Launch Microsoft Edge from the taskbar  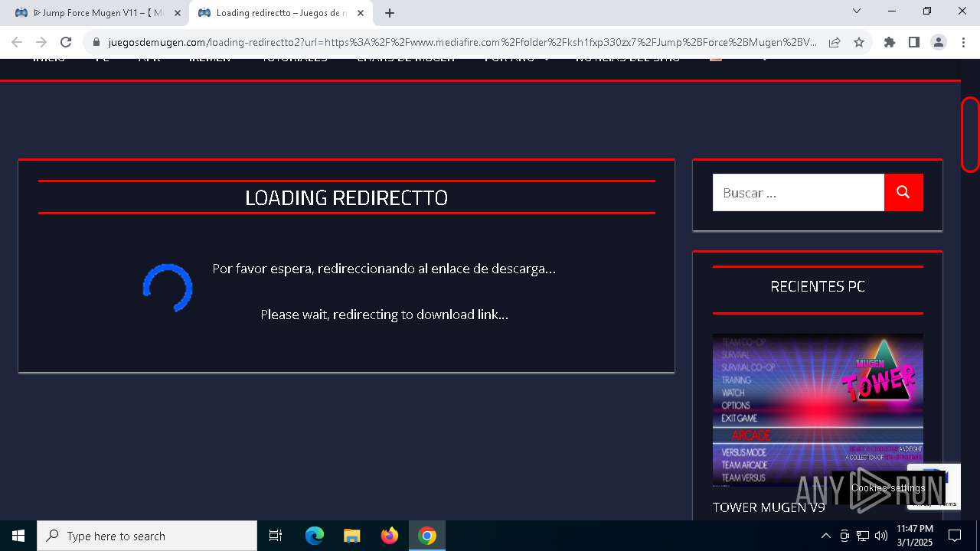click(315, 536)
